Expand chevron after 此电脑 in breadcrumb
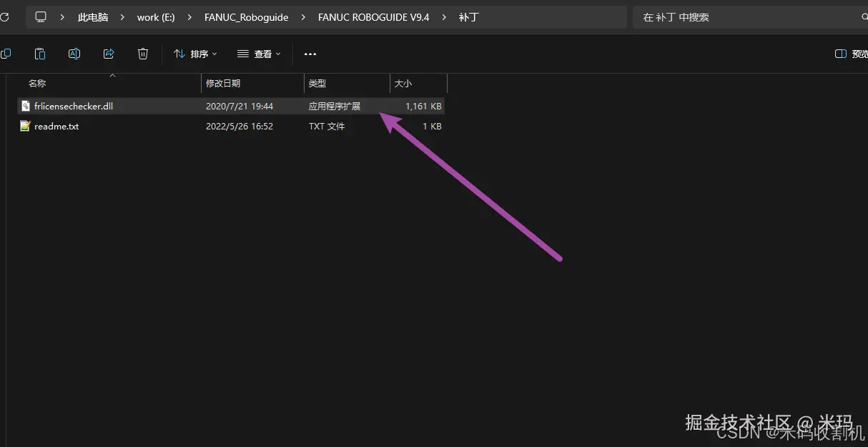Viewport: 868px width, 447px height. pos(123,17)
